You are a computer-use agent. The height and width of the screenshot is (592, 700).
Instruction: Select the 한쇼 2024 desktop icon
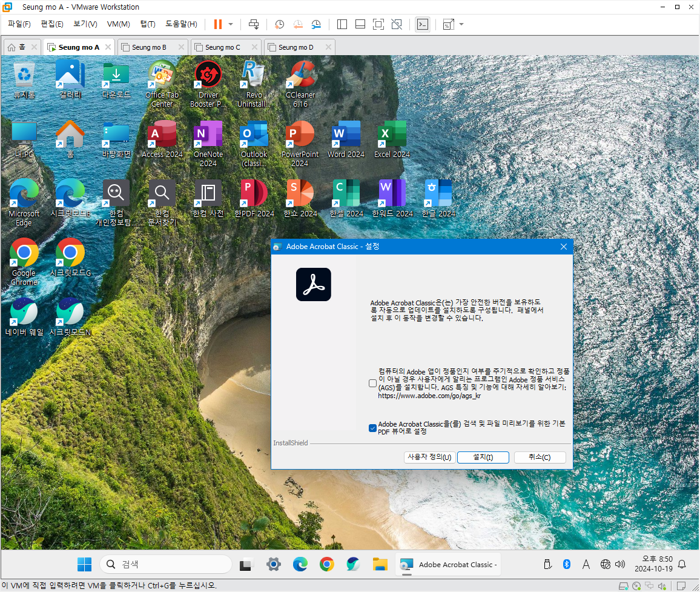300,199
